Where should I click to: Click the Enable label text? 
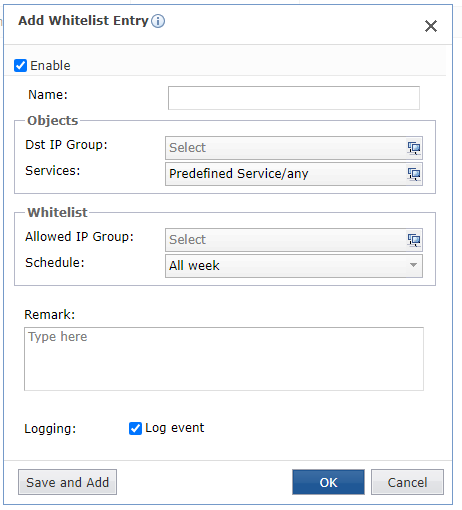click(x=50, y=66)
